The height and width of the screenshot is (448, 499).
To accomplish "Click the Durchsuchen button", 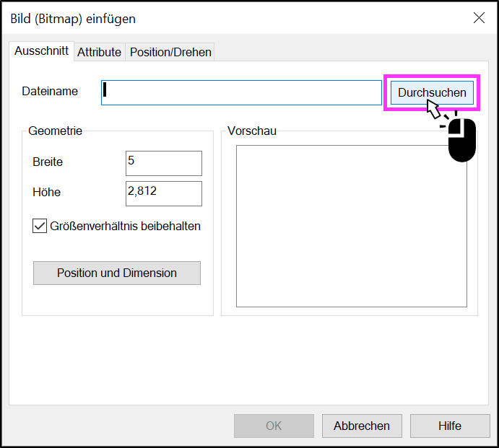I will (x=432, y=92).
